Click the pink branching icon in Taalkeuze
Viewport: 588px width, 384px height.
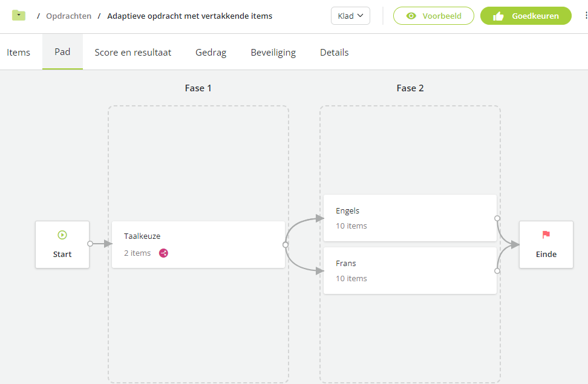[163, 253]
